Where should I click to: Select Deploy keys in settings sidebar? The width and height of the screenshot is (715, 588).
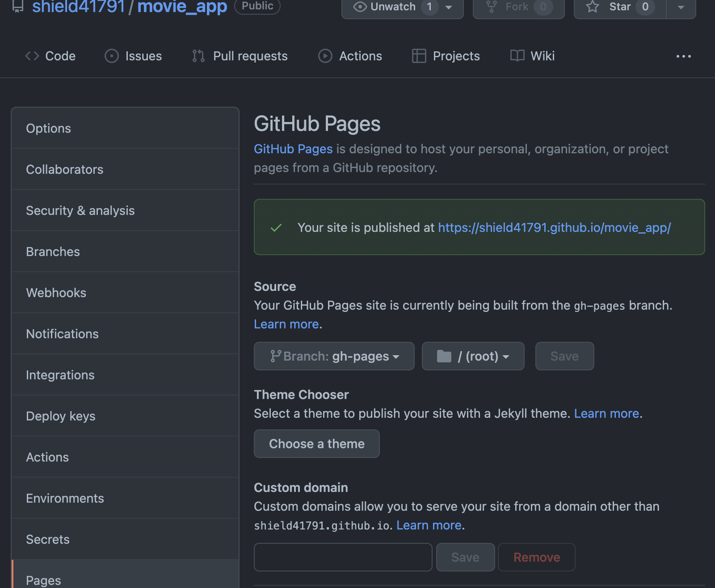(x=125, y=416)
